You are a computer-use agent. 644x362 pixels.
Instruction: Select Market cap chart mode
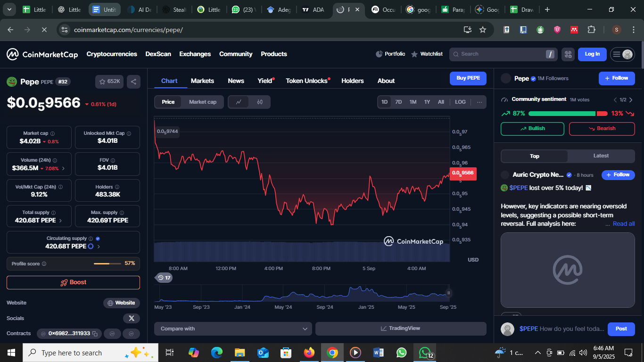tap(203, 102)
